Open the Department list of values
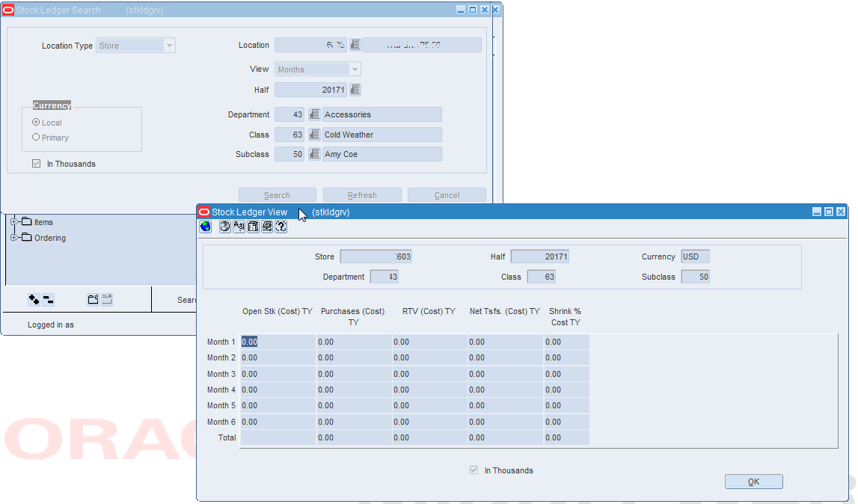This screenshot has width=858, height=504. click(314, 114)
